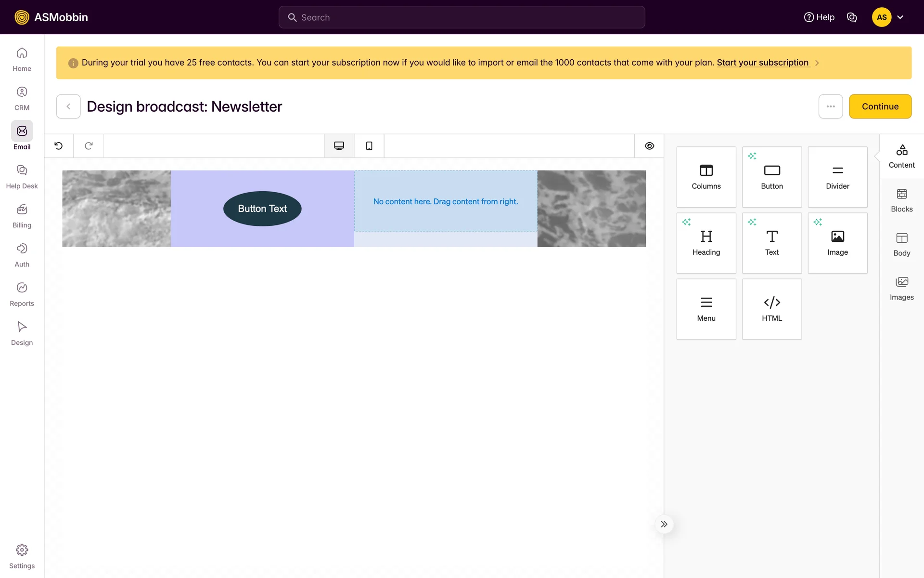This screenshot has width=924, height=578.
Task: Click the undo arrow icon
Action: point(59,146)
